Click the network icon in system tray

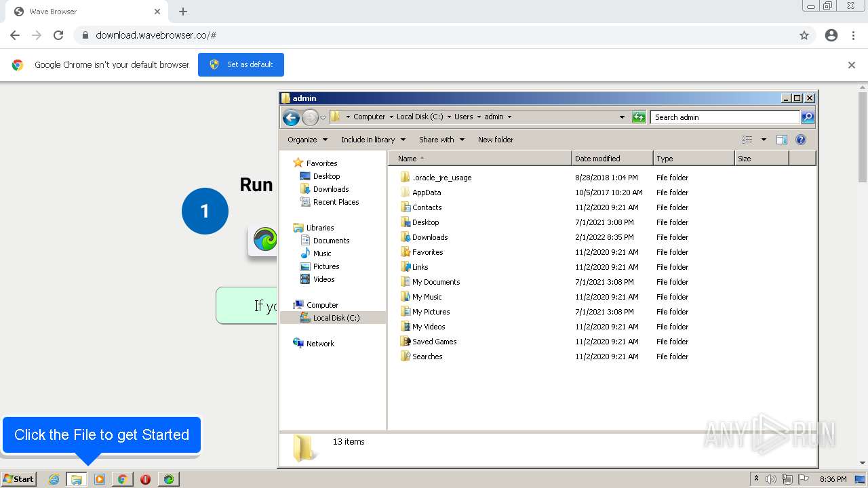787,479
